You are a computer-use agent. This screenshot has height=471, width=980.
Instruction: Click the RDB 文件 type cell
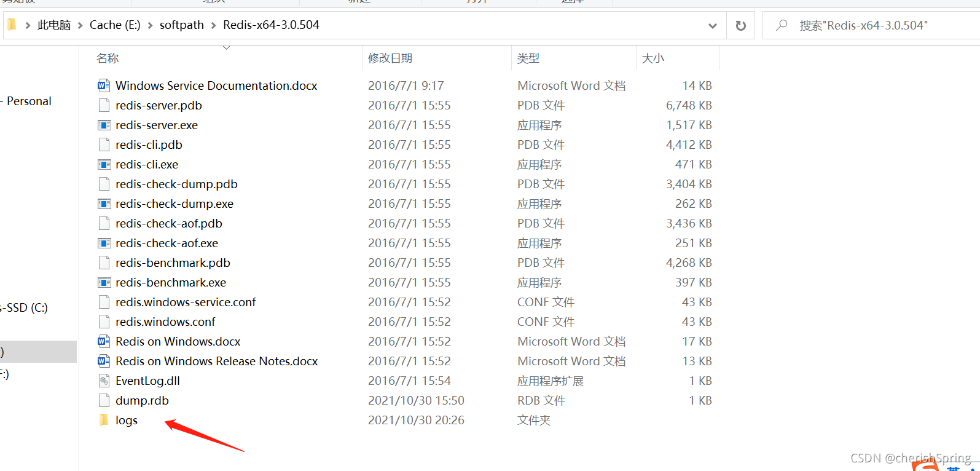tap(541, 400)
